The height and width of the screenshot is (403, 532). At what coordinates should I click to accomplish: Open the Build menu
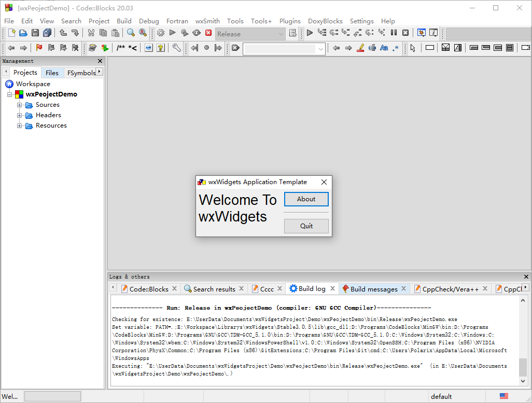pos(124,21)
